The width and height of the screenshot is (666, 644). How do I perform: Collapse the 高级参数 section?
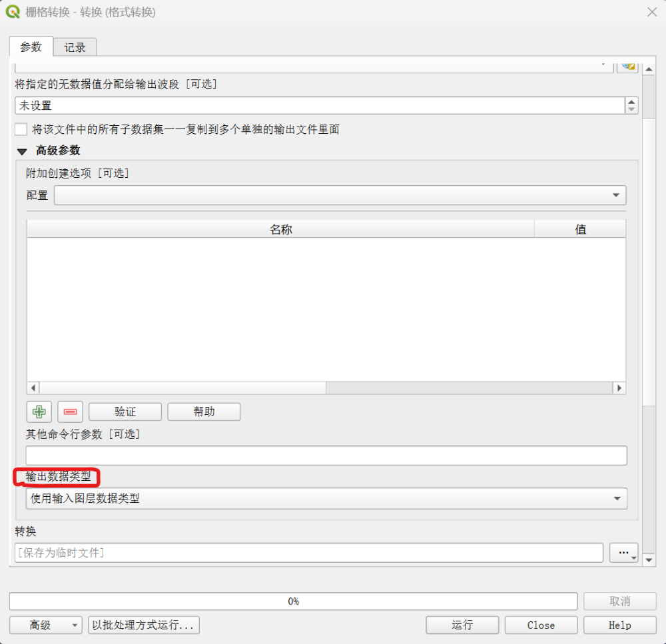tap(22, 151)
